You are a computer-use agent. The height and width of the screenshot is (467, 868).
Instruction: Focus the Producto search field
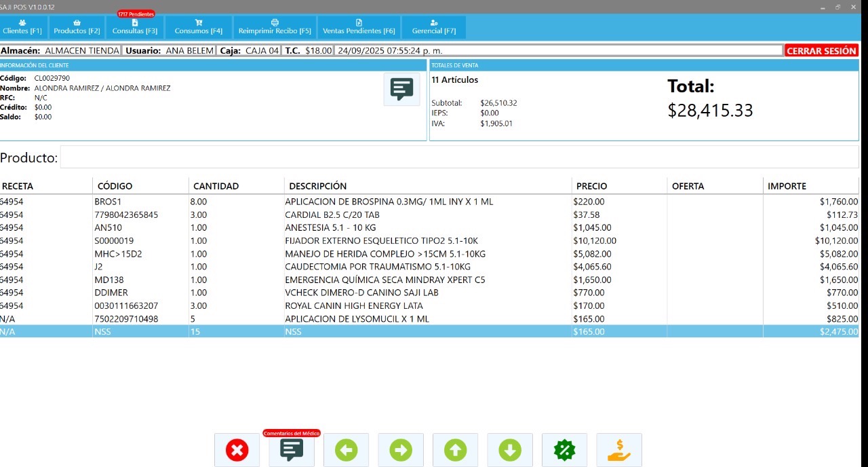tap(458, 157)
